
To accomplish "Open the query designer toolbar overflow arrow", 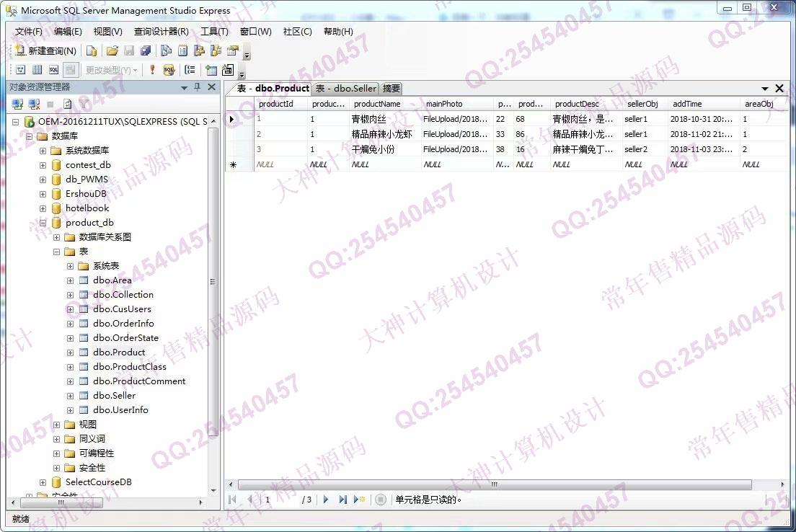I will 242,73.
